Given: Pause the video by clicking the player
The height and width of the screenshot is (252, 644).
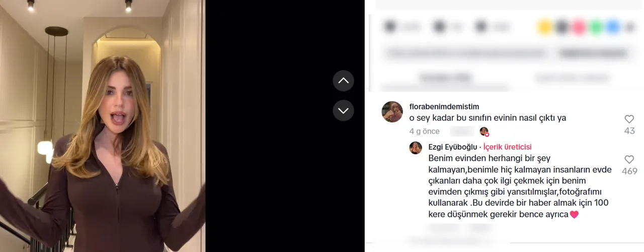Looking at the screenshot, I should (103, 126).
